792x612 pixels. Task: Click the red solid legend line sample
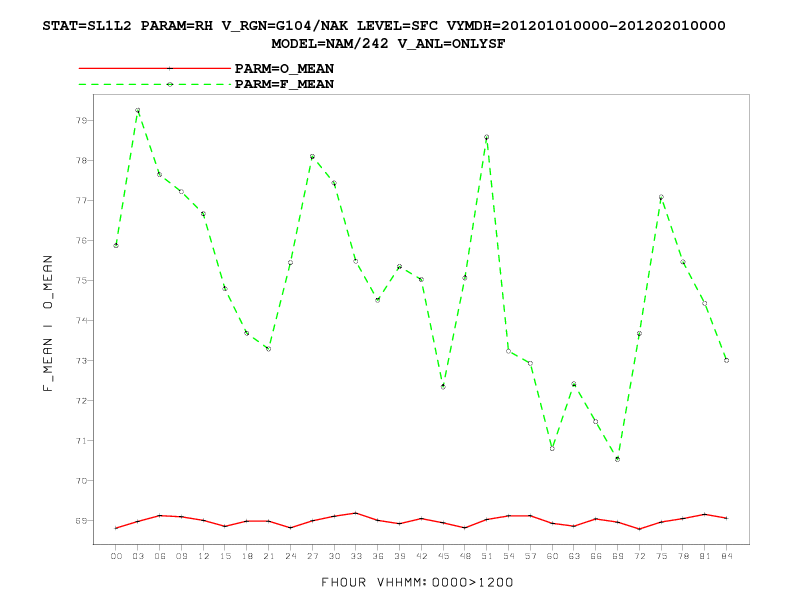[x=155, y=68]
